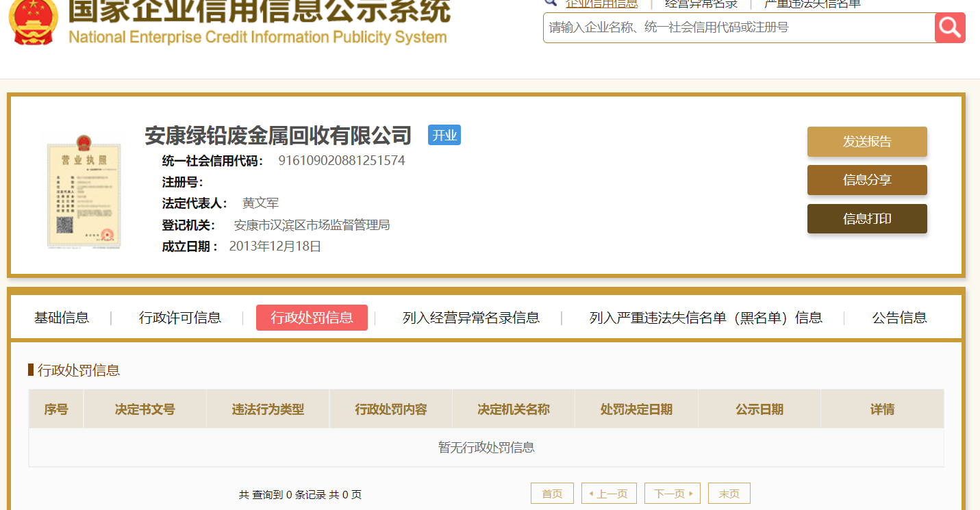Click 发送报告 button
980x510 pixels.
point(867,142)
